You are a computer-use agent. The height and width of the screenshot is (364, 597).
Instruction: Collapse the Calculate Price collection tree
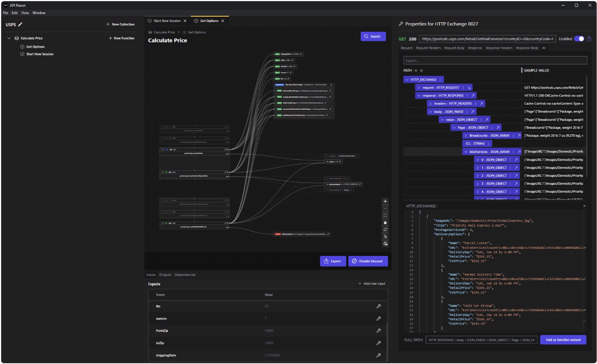pyautogui.click(x=9, y=38)
